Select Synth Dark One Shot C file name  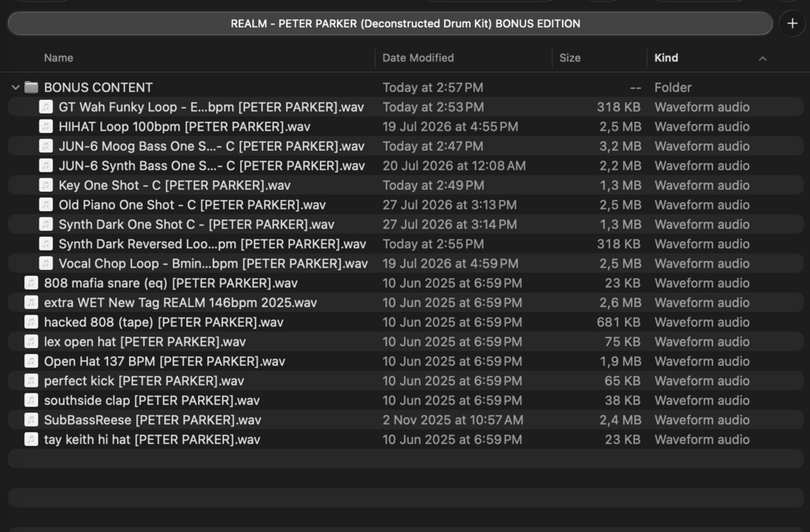click(x=197, y=224)
